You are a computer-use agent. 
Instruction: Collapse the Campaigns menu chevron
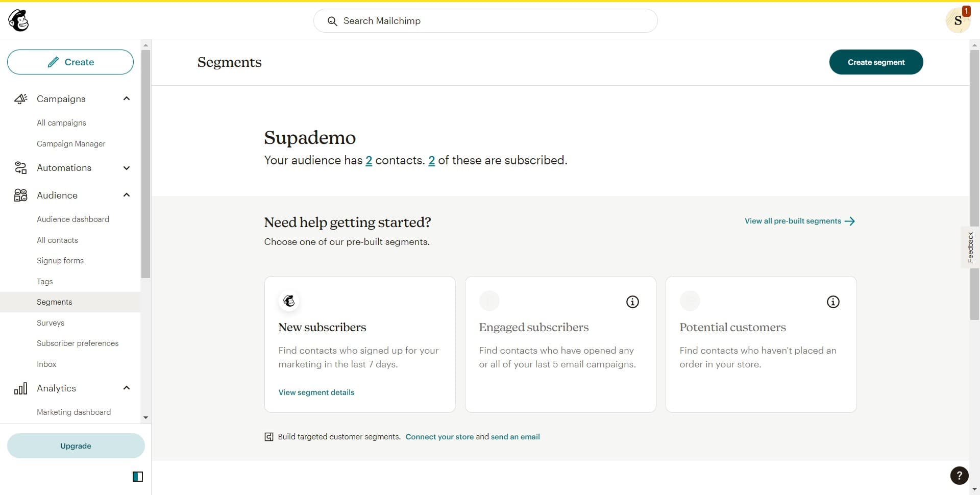(x=127, y=98)
